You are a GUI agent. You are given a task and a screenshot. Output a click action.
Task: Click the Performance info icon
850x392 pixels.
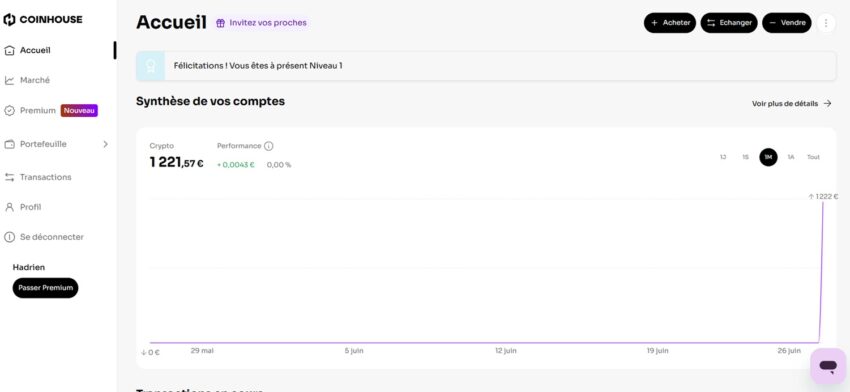click(x=268, y=146)
